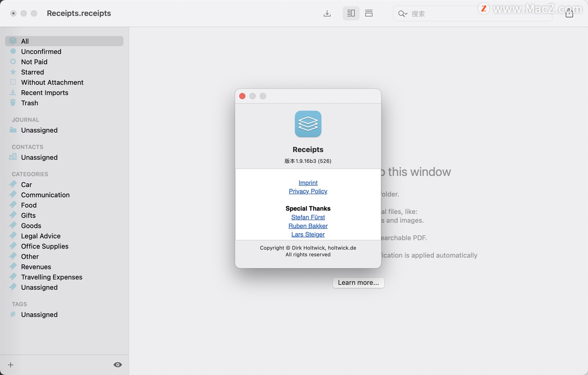This screenshot has height=375, width=588.
Task: Open the Privacy Policy link
Action: click(x=308, y=191)
